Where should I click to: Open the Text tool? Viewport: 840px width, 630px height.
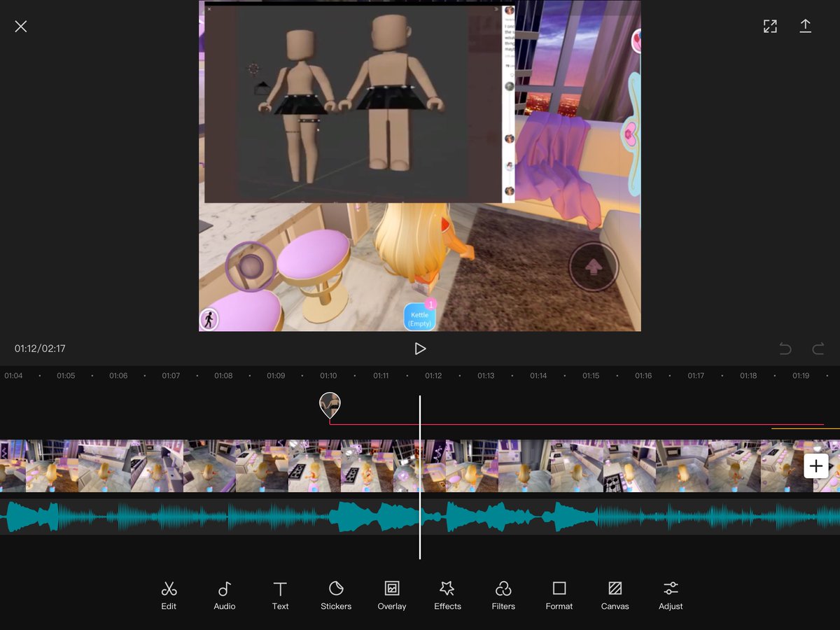tap(280, 595)
